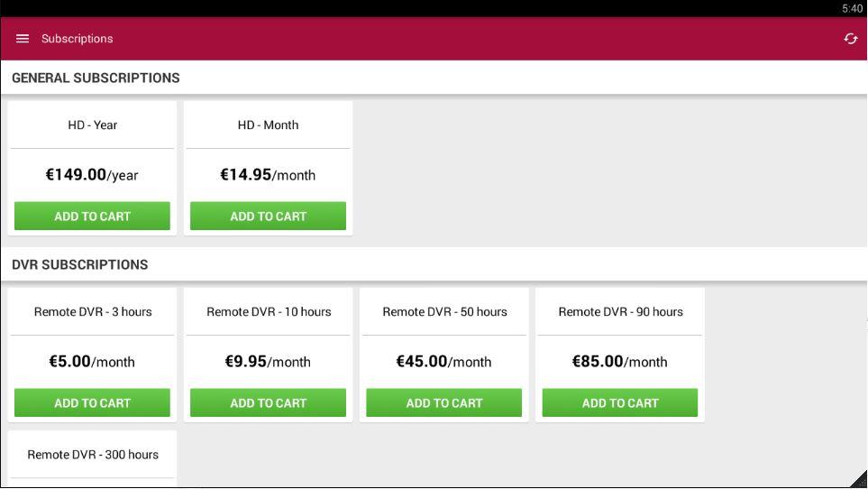The width and height of the screenshot is (868, 489).
Task: Add Remote DVR - 10 hours to cart
Action: click(x=268, y=403)
